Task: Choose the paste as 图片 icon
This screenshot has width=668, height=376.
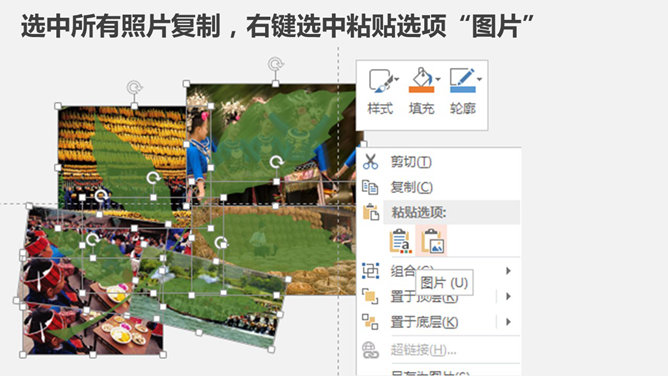Action: [x=432, y=241]
